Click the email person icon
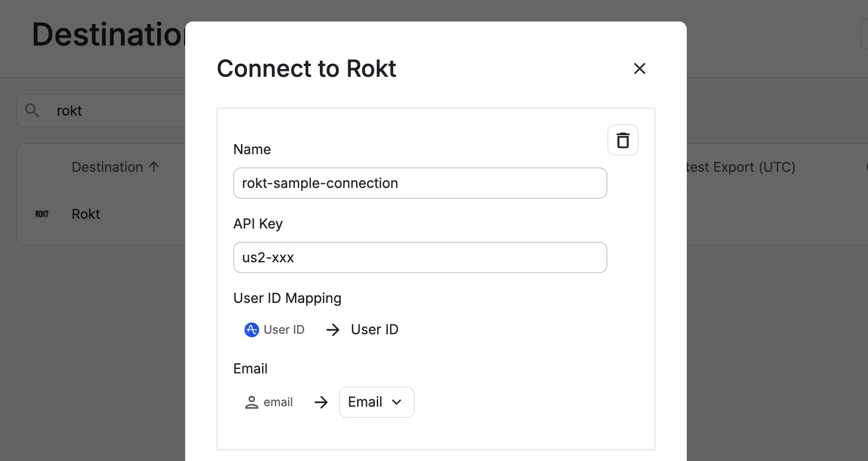The height and width of the screenshot is (461, 868). pyautogui.click(x=251, y=402)
